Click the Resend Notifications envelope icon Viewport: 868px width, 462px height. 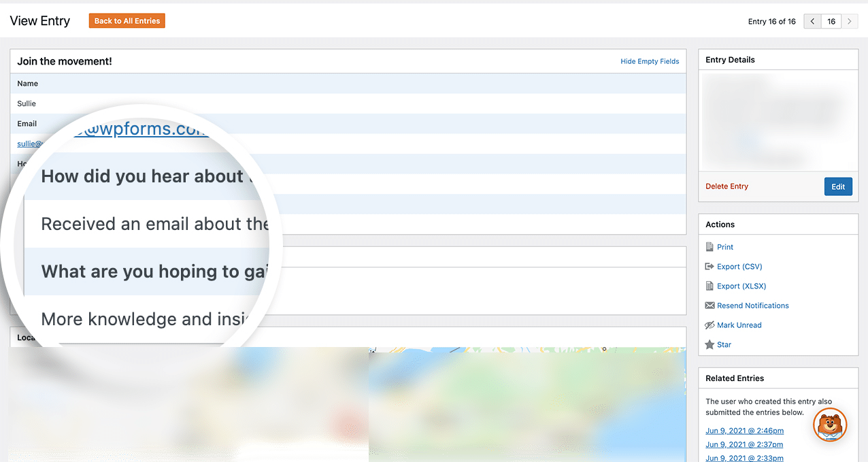click(x=710, y=306)
